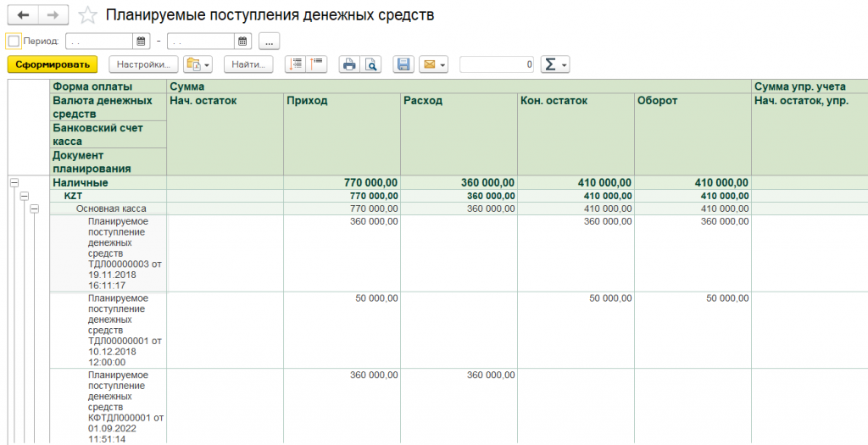Viewport: 868px width, 445px height.
Task: Open print preview with magnifier icon
Action: tap(370, 64)
